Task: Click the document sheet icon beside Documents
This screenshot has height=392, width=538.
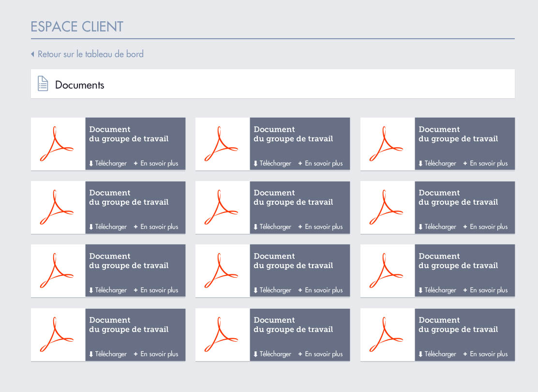Action: point(43,83)
